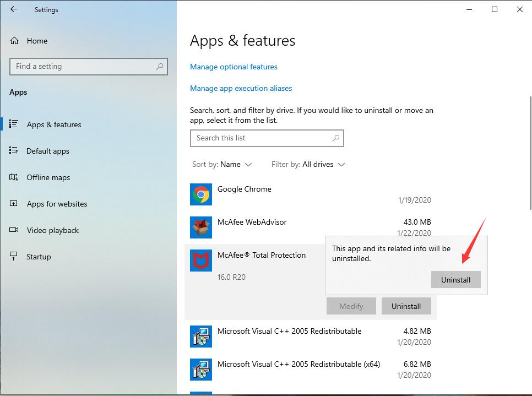The width and height of the screenshot is (532, 396).
Task: Click the vertical scrollbar of the apps list
Action: coord(530,153)
